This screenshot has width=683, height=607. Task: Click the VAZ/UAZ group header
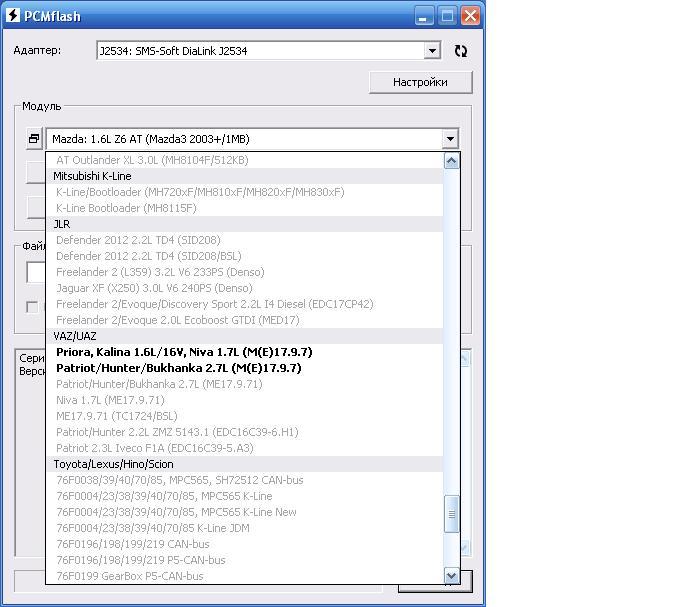point(244,336)
